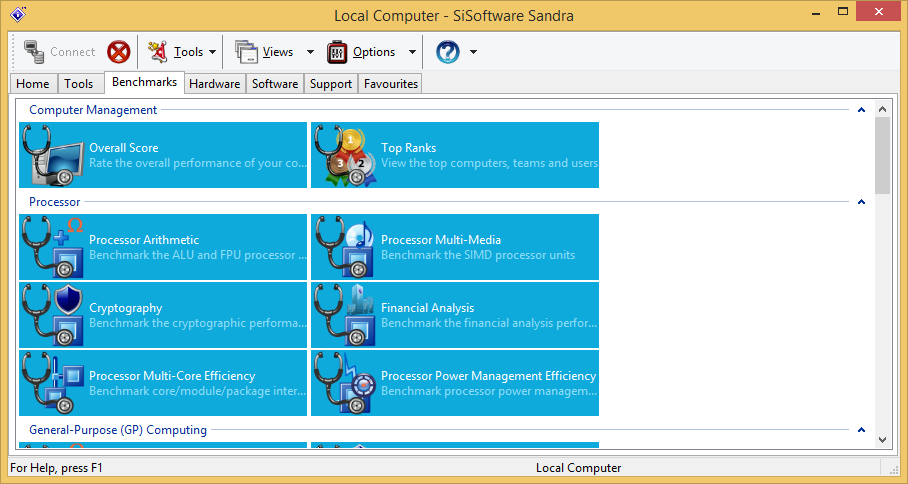This screenshot has width=908, height=484.
Task: Collapse the Processor section
Action: pyautogui.click(x=861, y=202)
